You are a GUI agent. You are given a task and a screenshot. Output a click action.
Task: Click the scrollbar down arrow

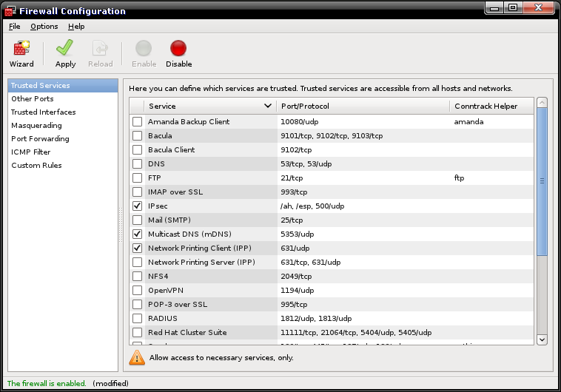coord(542,339)
